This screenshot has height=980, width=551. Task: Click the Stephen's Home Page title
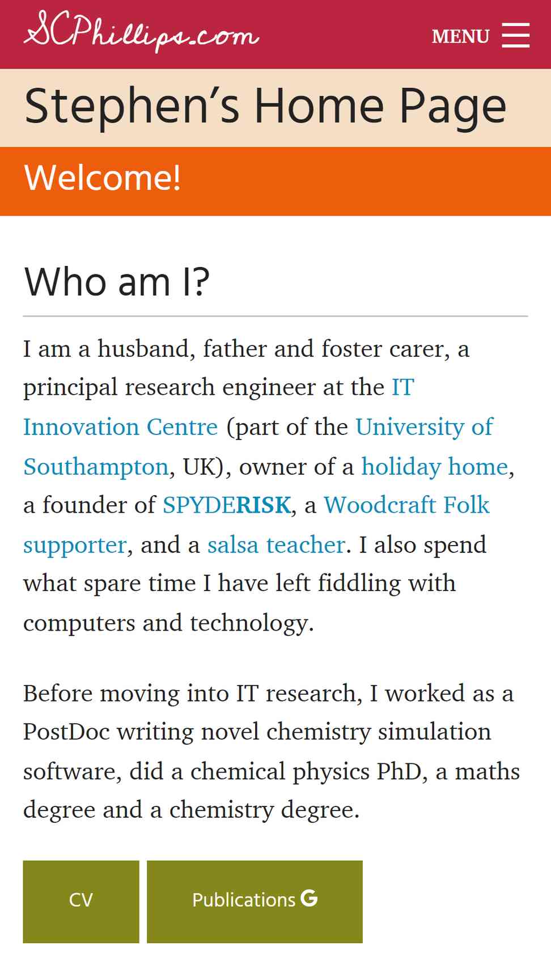click(265, 107)
